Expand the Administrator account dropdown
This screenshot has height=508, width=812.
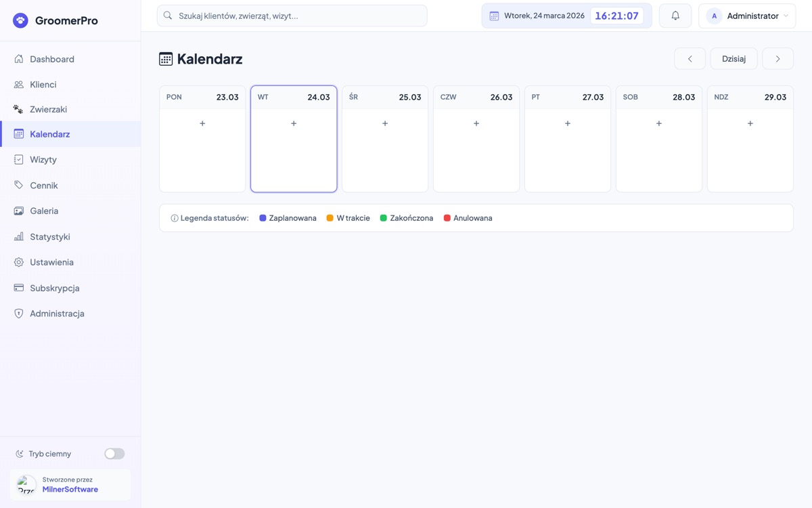click(746, 16)
